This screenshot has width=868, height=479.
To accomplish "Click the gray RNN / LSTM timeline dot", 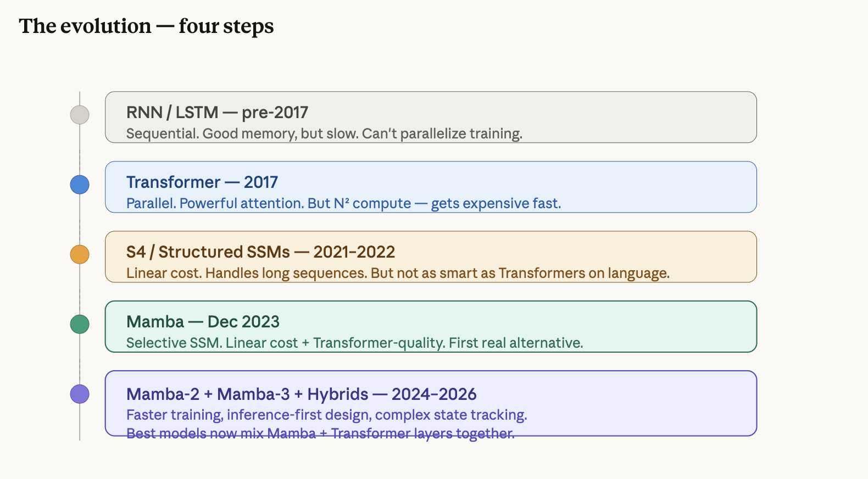I will pyautogui.click(x=80, y=115).
